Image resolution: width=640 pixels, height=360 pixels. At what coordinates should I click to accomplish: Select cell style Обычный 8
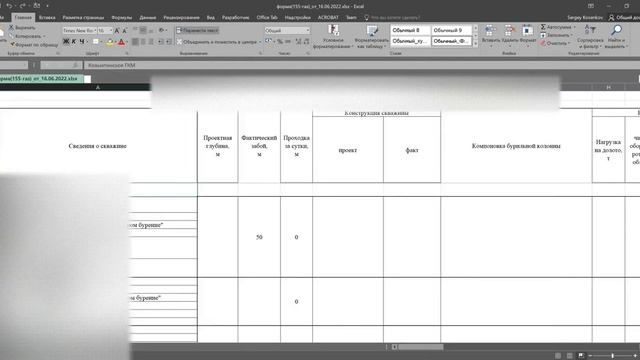pyautogui.click(x=410, y=30)
